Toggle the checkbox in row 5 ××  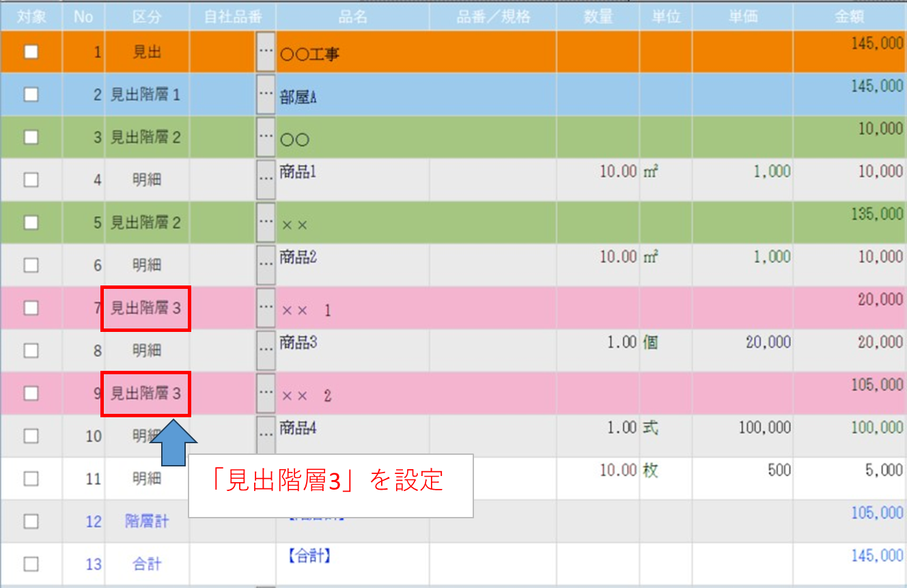31,223
